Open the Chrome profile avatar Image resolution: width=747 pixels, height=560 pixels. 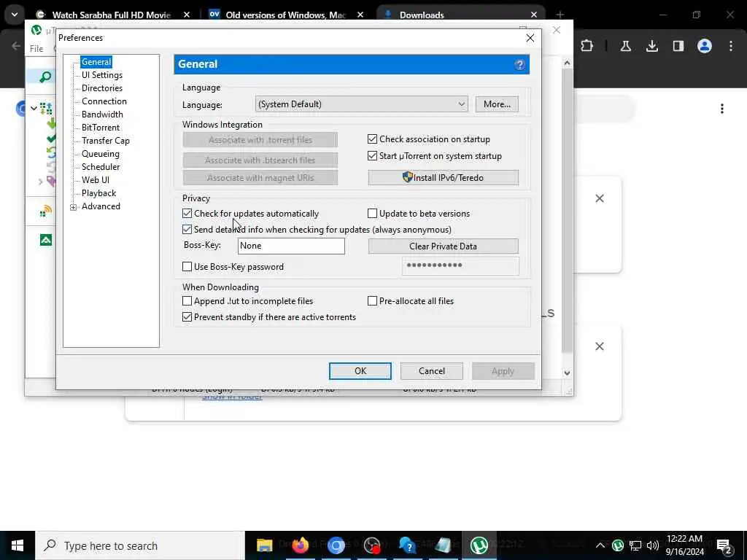click(x=704, y=46)
